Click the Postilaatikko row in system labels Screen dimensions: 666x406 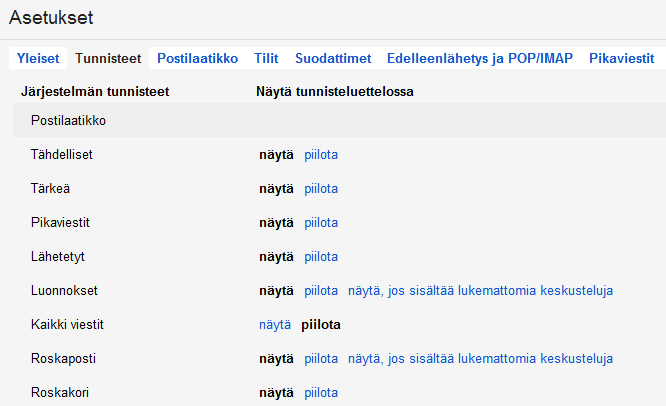click(69, 121)
